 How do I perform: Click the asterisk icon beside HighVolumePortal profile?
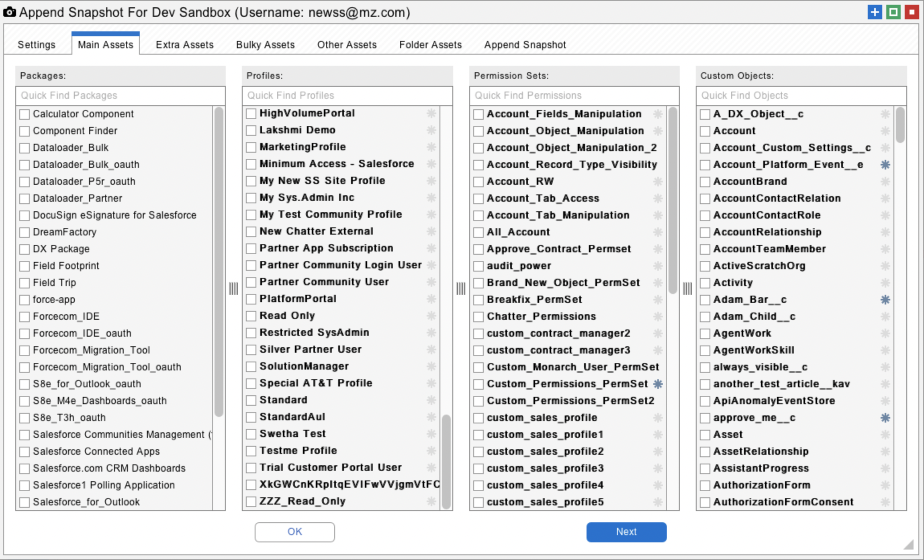[x=431, y=113]
